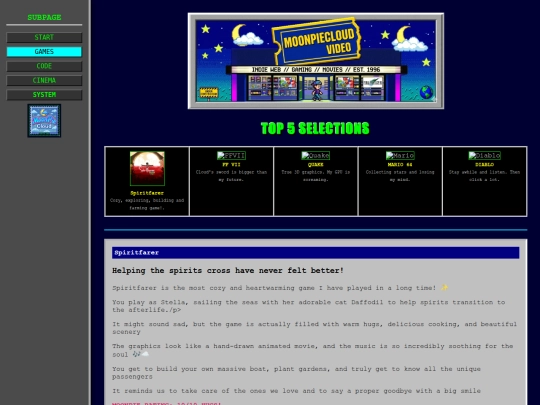Click text 'Collecting stars and losing my mind'
The width and height of the screenshot is (540, 405).
click(400, 176)
